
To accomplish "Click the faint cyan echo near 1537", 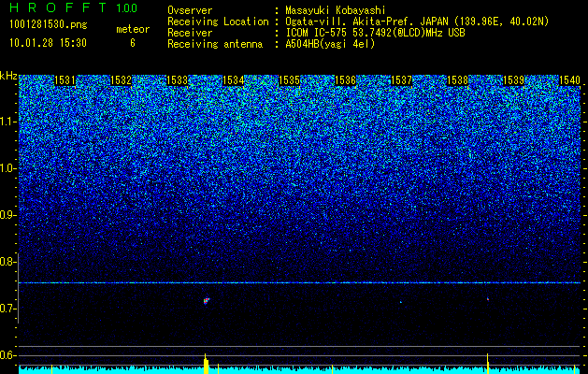I will 400,302.
